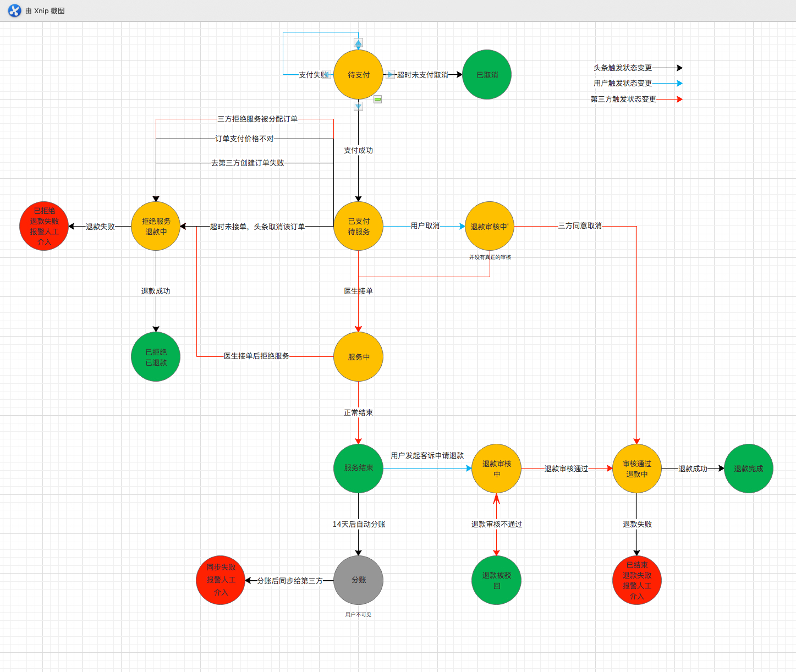The height and width of the screenshot is (672, 796).
Task: Click the left arrow handle beside 待支付
Action: tap(326, 75)
